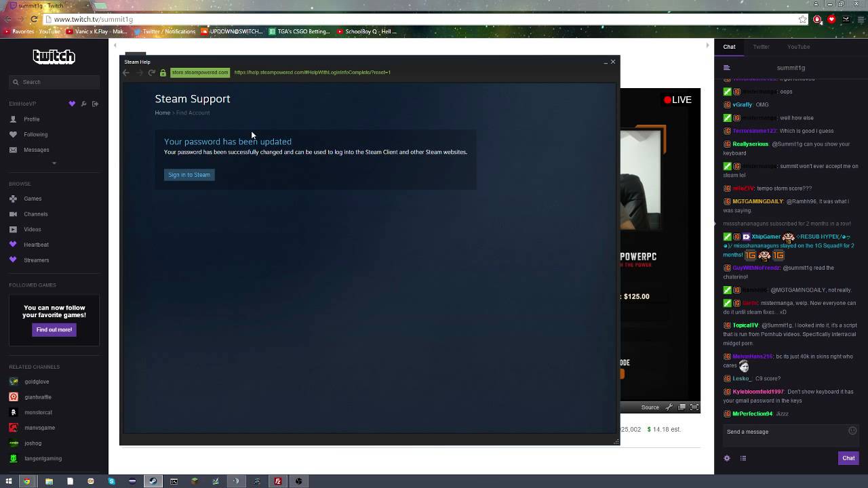Open related channel joshog
Screen dimensions: 868x488
point(33,443)
